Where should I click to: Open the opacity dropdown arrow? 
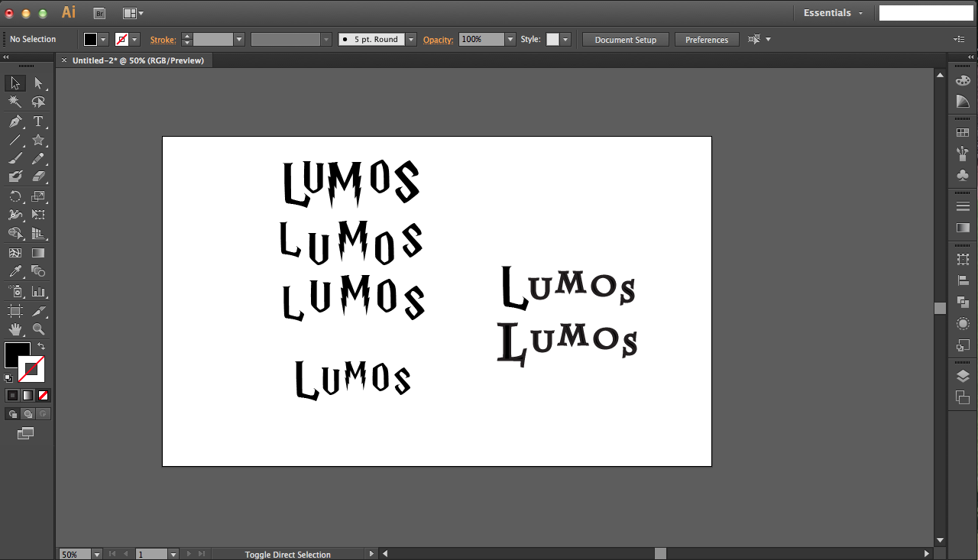[510, 39]
